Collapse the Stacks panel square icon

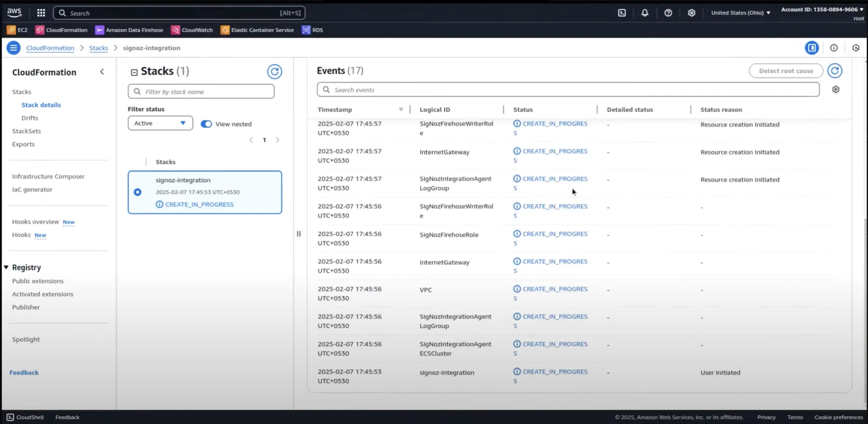(x=134, y=72)
